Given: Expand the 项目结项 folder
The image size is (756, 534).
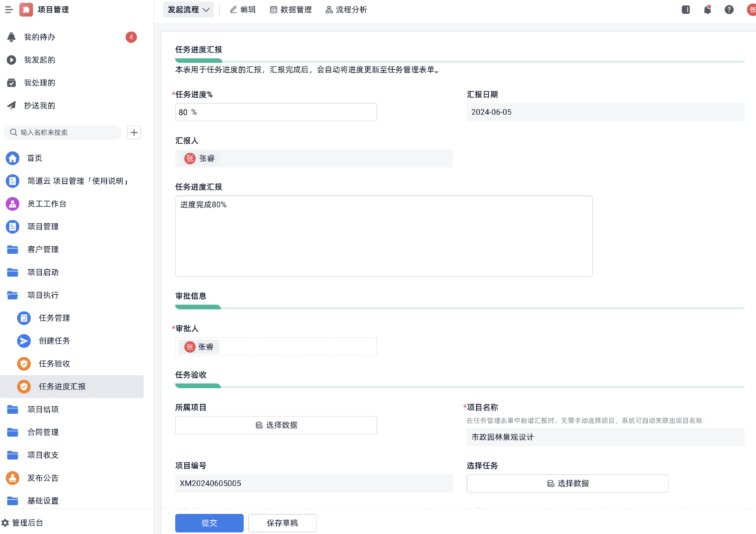Looking at the screenshot, I should click(43, 409).
